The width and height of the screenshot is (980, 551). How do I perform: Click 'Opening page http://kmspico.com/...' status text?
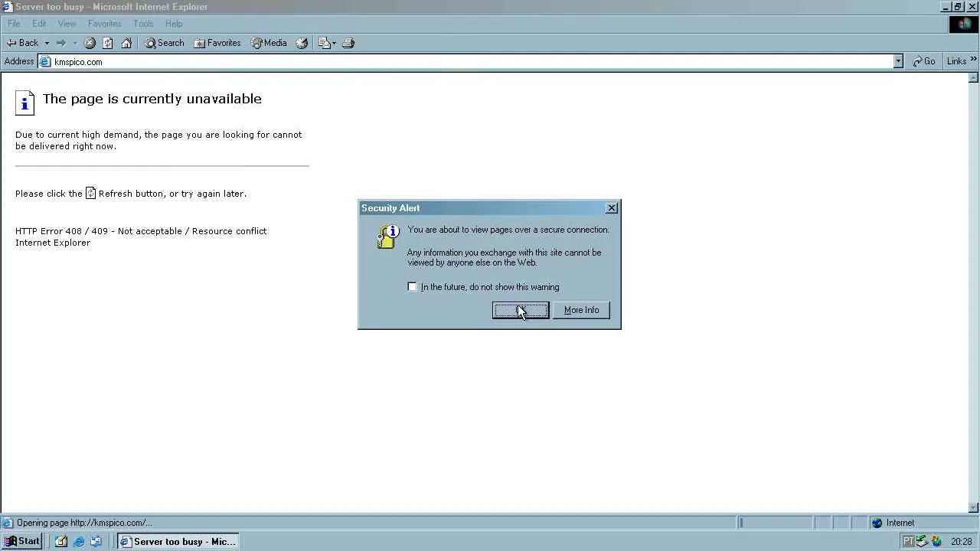tap(84, 523)
